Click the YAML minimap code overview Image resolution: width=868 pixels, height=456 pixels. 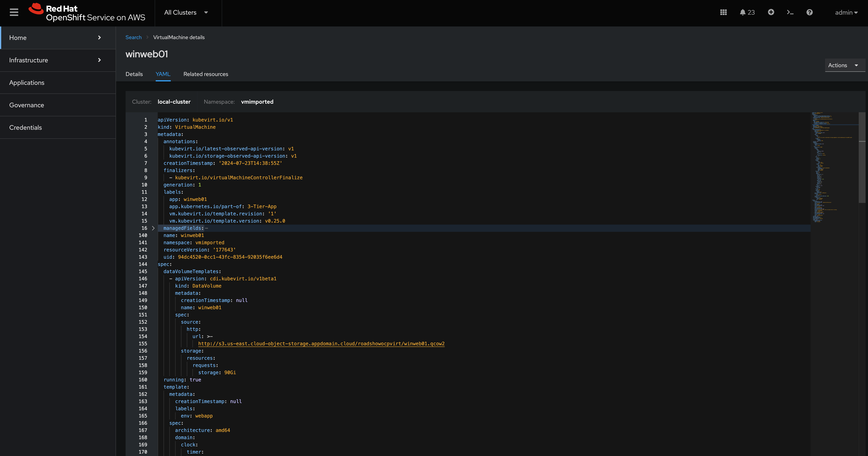834,167
